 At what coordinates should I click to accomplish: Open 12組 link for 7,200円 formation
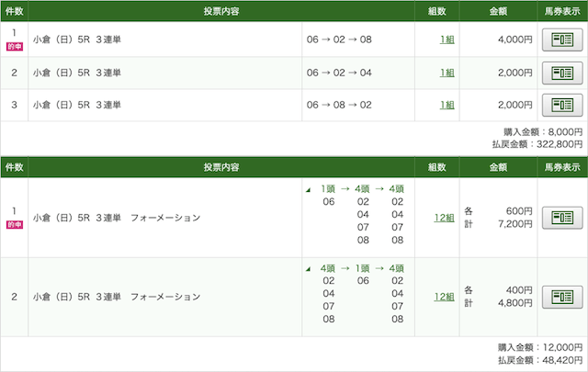(x=445, y=218)
